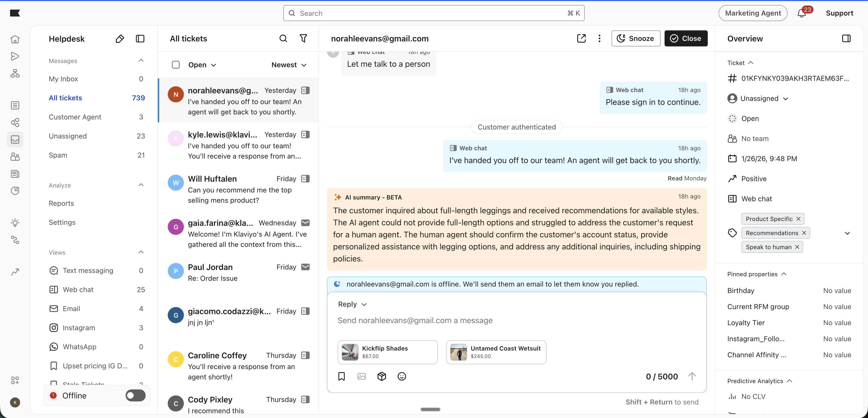Select the Web chat view
The image size is (868, 418).
click(78, 290)
